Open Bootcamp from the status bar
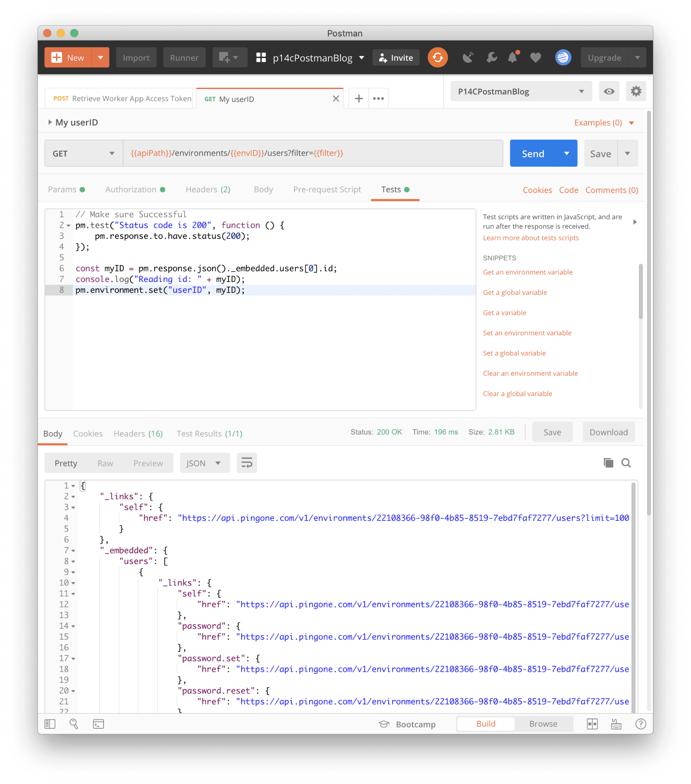 pos(407,724)
